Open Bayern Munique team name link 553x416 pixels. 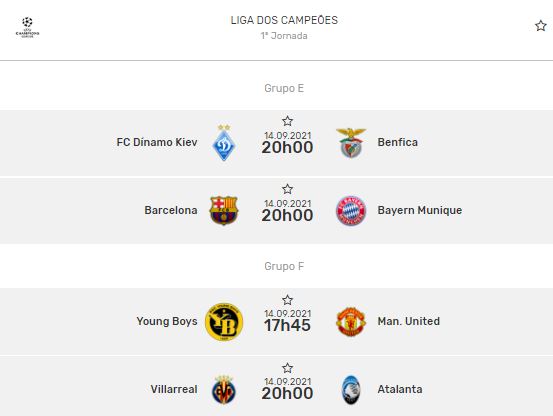tap(420, 210)
